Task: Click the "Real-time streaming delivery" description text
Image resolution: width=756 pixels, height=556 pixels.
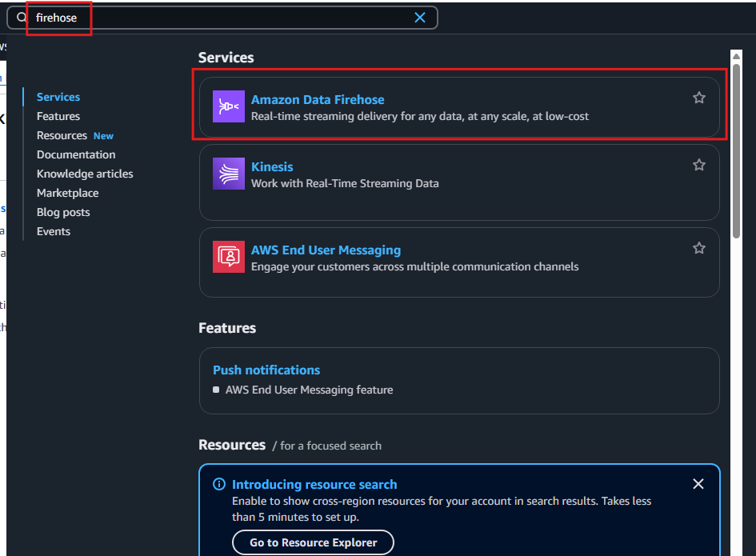Action: 420,116
